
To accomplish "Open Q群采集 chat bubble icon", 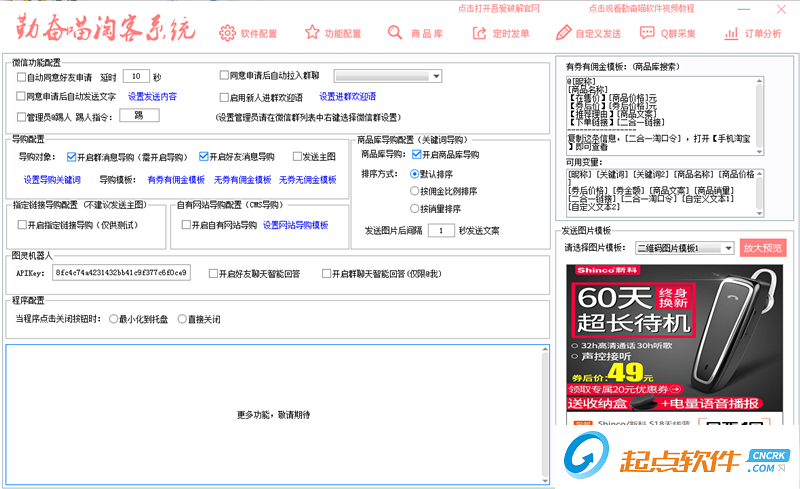I will [647, 33].
